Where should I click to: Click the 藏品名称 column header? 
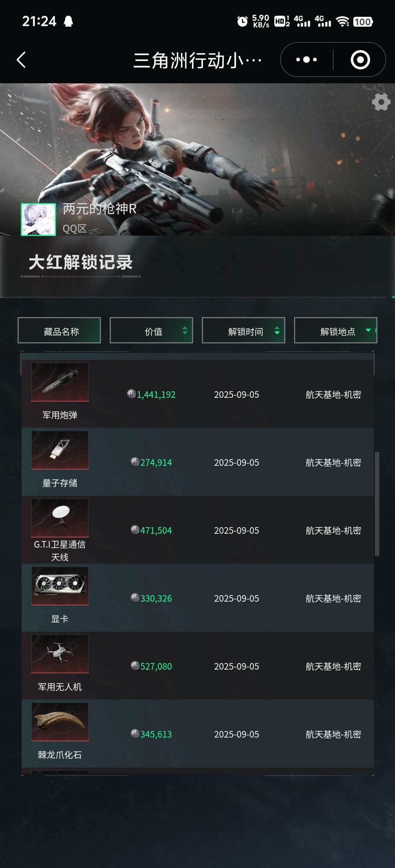point(59,331)
